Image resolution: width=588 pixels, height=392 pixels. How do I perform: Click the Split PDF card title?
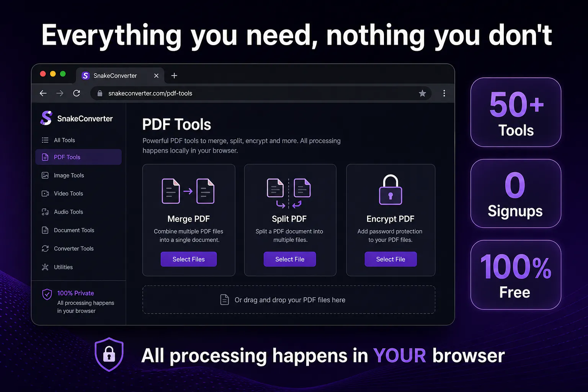289,219
